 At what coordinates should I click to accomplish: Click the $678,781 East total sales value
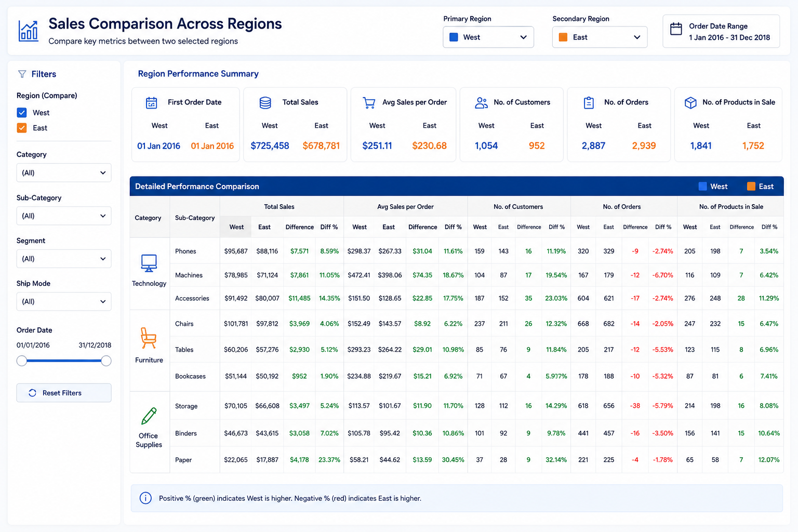pyautogui.click(x=321, y=146)
